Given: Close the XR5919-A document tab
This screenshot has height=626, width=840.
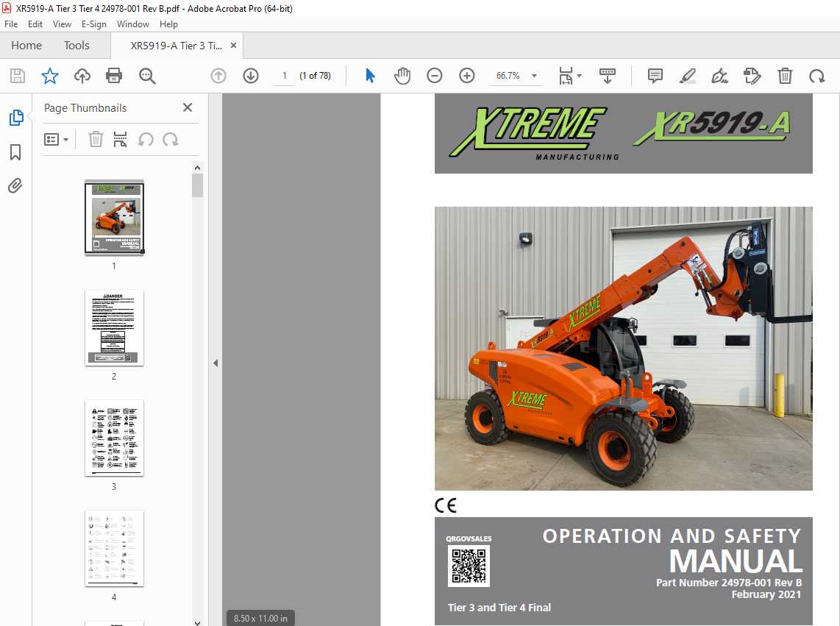Looking at the screenshot, I should click(x=234, y=46).
